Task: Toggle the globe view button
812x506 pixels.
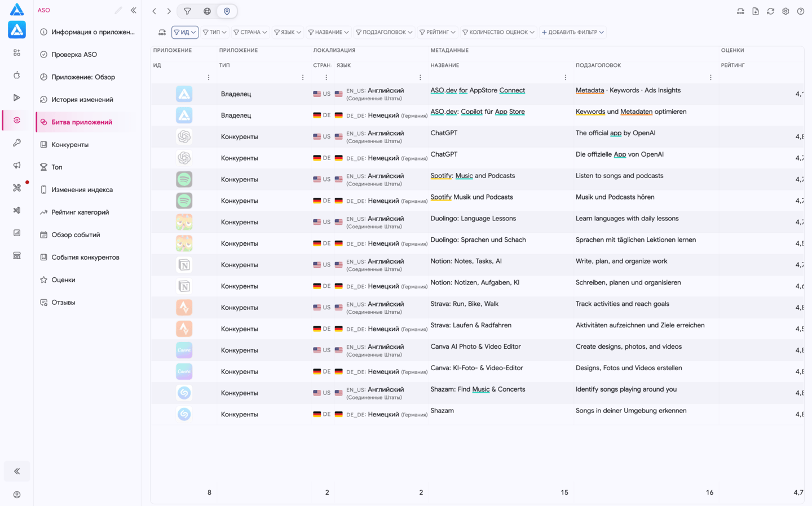Action: [x=207, y=11]
